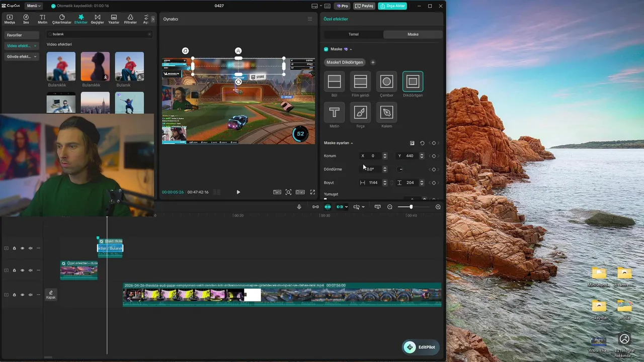This screenshot has height=362, width=644.
Task: Click the safe-zone focus icon beside Oran
Action: [288, 192]
